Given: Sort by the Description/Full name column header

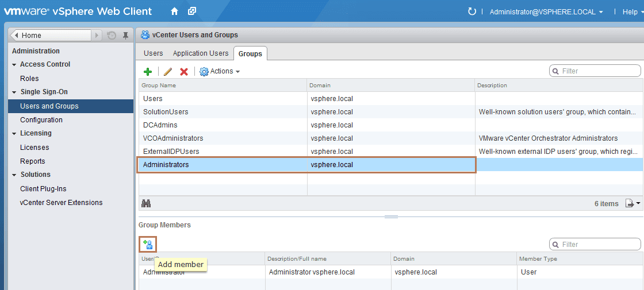Looking at the screenshot, I should 327,259.
